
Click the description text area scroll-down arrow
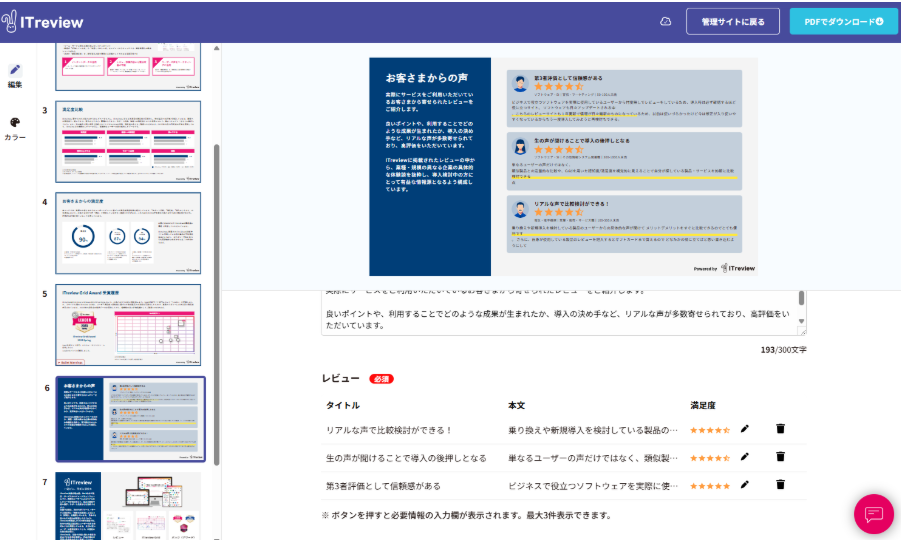[802, 321]
